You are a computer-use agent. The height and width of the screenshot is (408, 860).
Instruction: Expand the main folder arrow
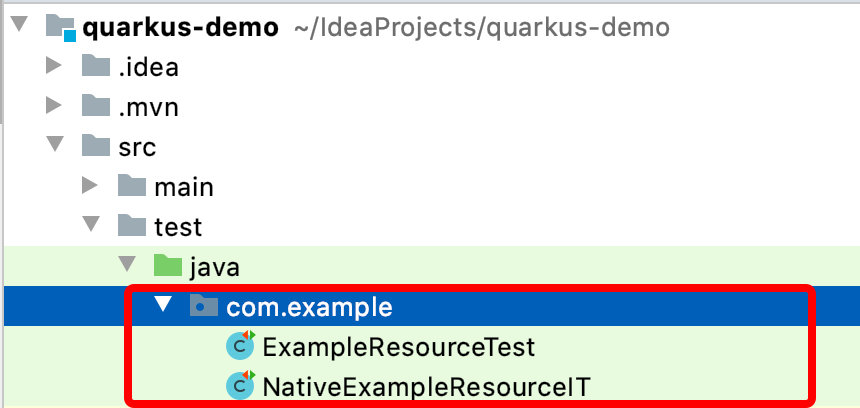(x=89, y=185)
